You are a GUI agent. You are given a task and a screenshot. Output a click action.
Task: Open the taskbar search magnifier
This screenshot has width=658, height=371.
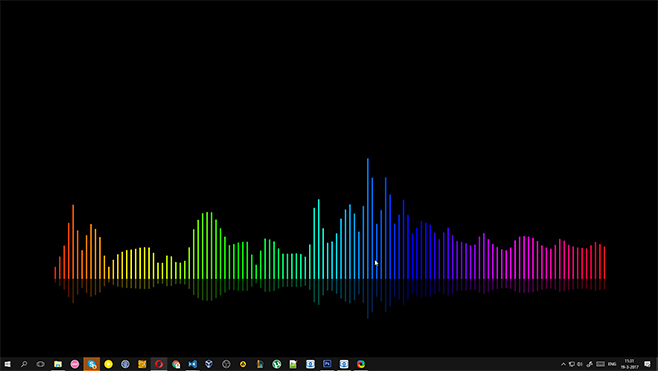click(x=24, y=364)
